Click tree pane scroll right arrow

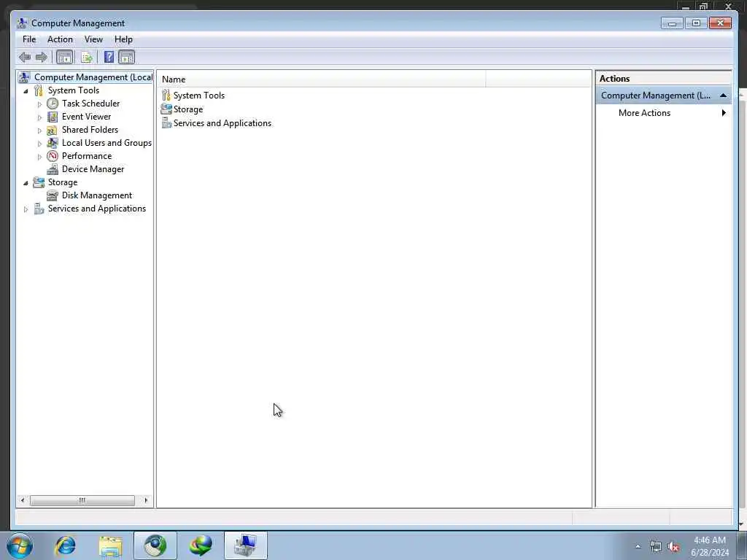[x=146, y=500]
